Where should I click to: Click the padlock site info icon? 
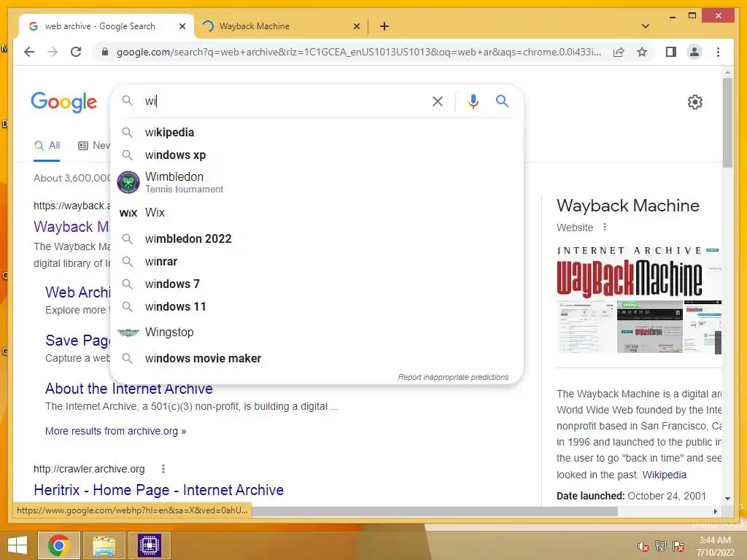coord(105,52)
